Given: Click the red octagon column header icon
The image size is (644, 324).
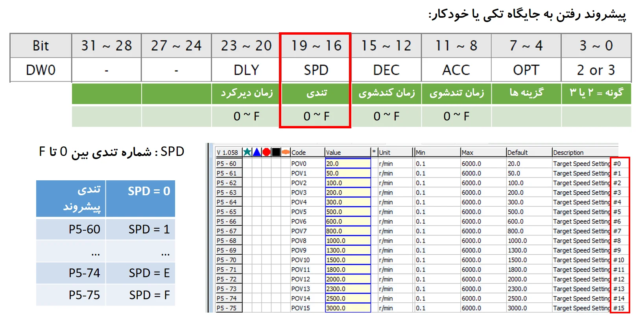Looking at the screenshot, I should 266,152.
